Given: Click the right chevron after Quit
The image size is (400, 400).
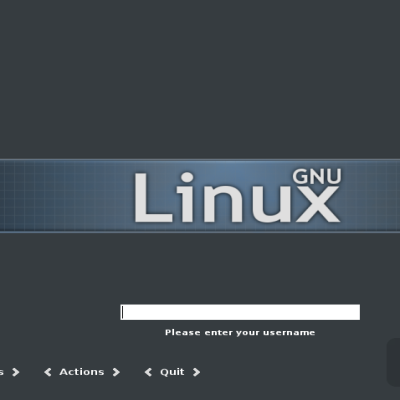Looking at the screenshot, I should [x=196, y=372].
